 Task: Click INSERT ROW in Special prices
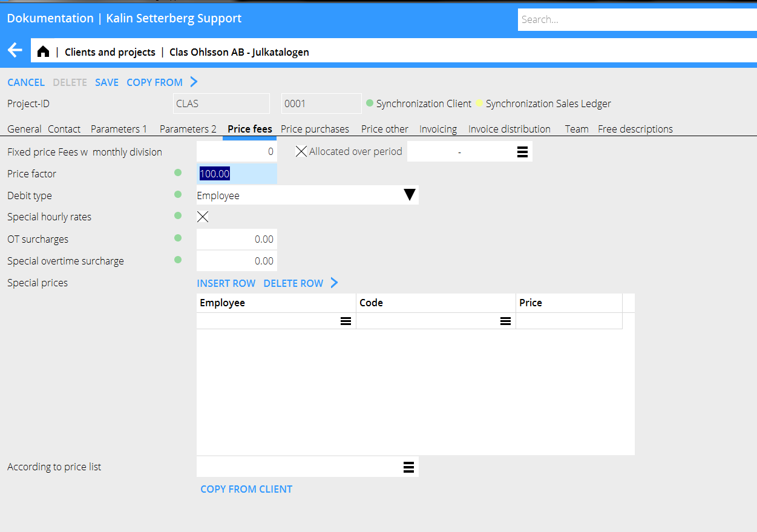pos(226,283)
